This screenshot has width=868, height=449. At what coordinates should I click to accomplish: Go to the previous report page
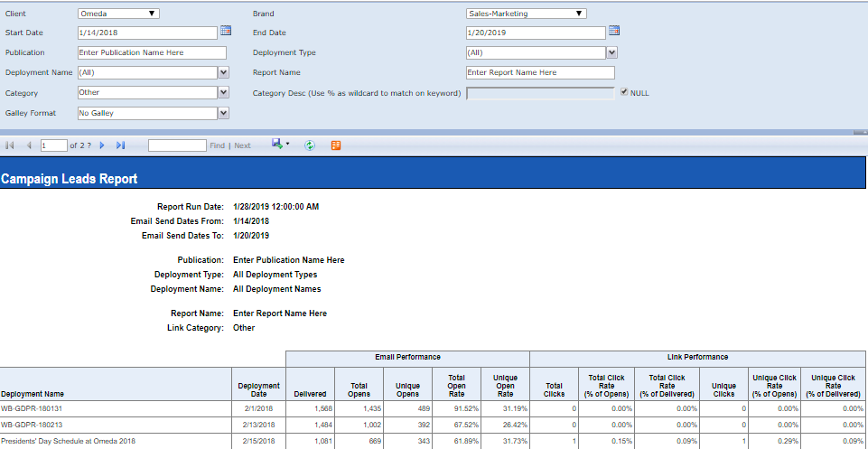(x=29, y=145)
